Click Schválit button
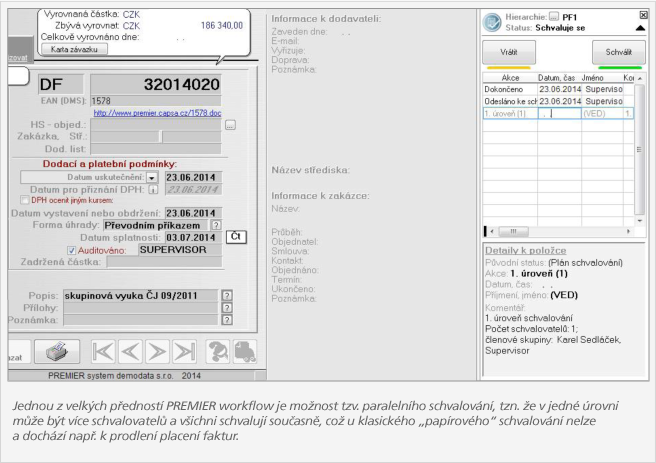This screenshot has width=656, height=463. click(619, 52)
